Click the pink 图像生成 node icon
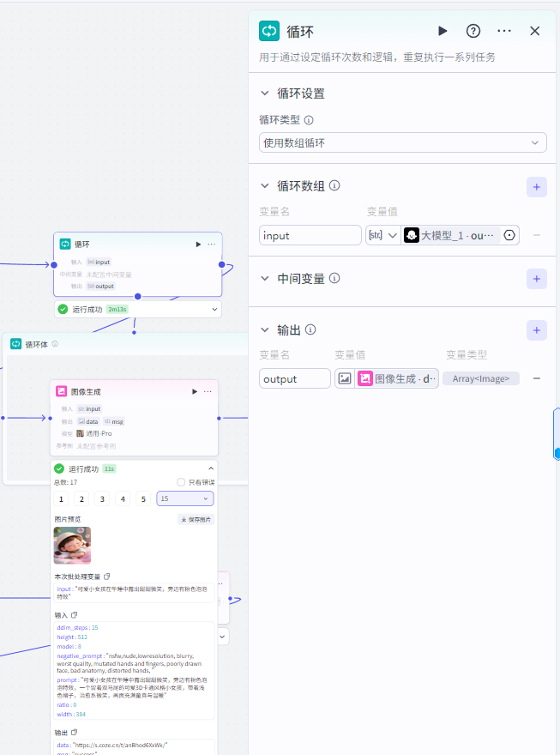 (61, 391)
